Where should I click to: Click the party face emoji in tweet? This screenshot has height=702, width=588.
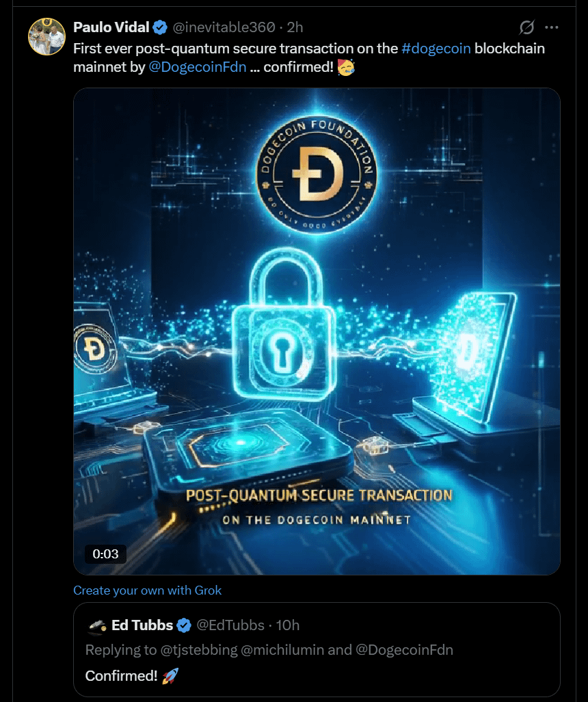tap(345, 67)
